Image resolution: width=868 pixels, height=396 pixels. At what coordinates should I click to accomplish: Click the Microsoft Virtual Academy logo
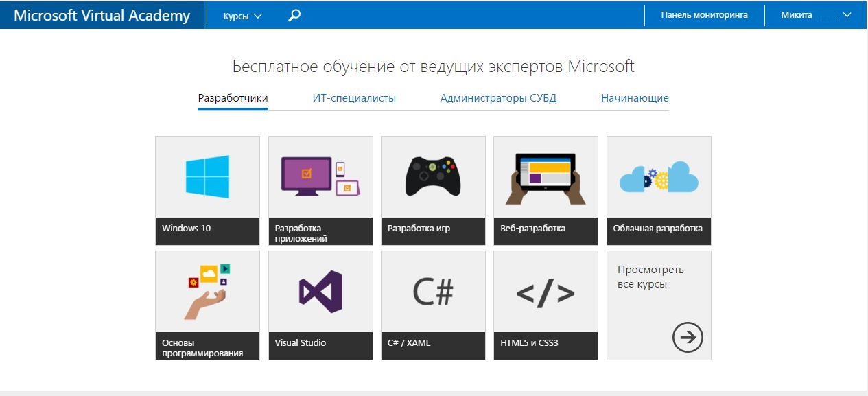click(x=102, y=15)
